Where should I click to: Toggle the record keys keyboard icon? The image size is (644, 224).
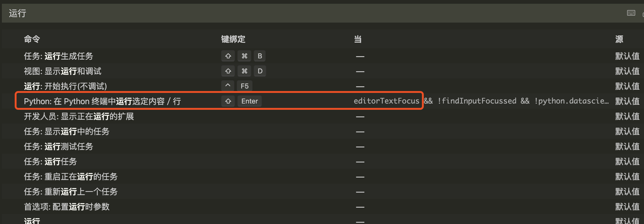point(631,13)
